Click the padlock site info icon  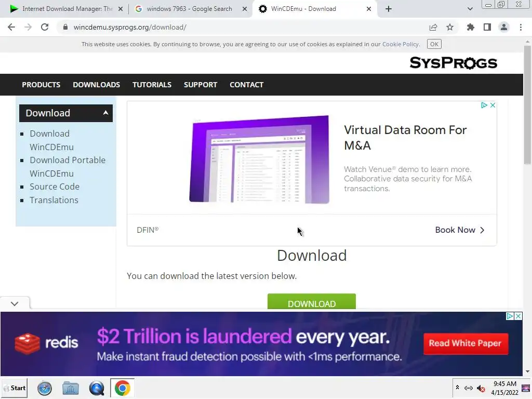(65, 27)
